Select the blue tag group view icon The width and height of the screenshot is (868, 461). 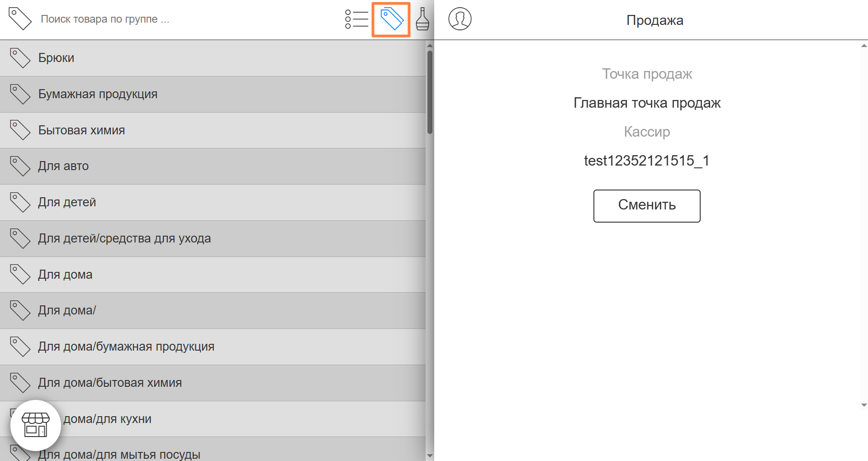[391, 19]
